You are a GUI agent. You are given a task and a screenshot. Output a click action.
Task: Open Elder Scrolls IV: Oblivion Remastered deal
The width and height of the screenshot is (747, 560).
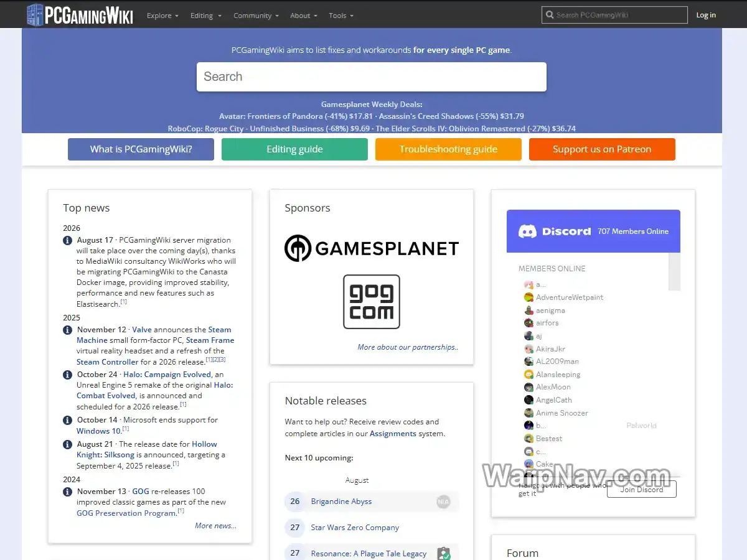coord(476,129)
